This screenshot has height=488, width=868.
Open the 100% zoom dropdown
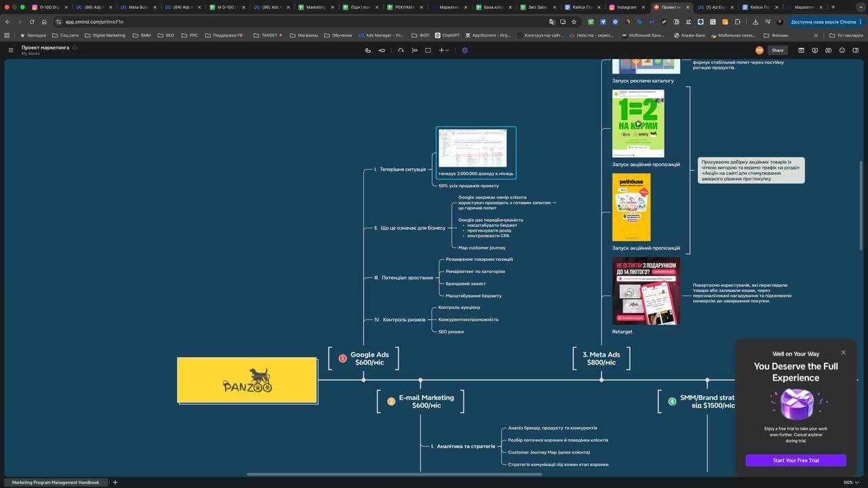pyautogui.click(x=850, y=483)
